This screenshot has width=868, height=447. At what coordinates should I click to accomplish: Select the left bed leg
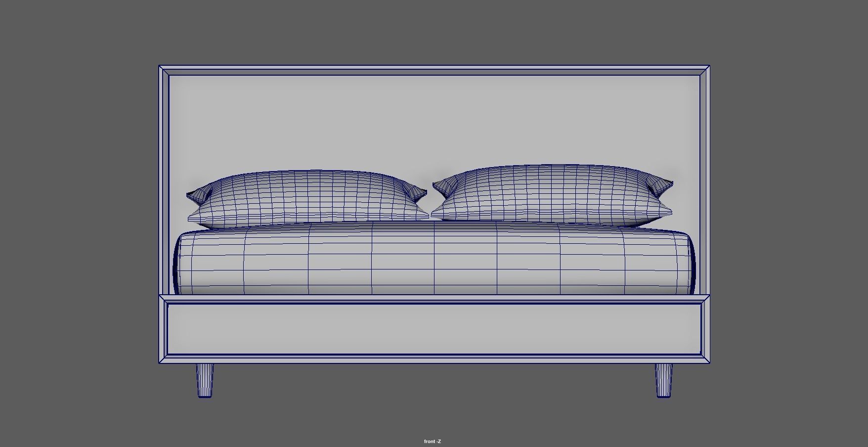(205, 381)
